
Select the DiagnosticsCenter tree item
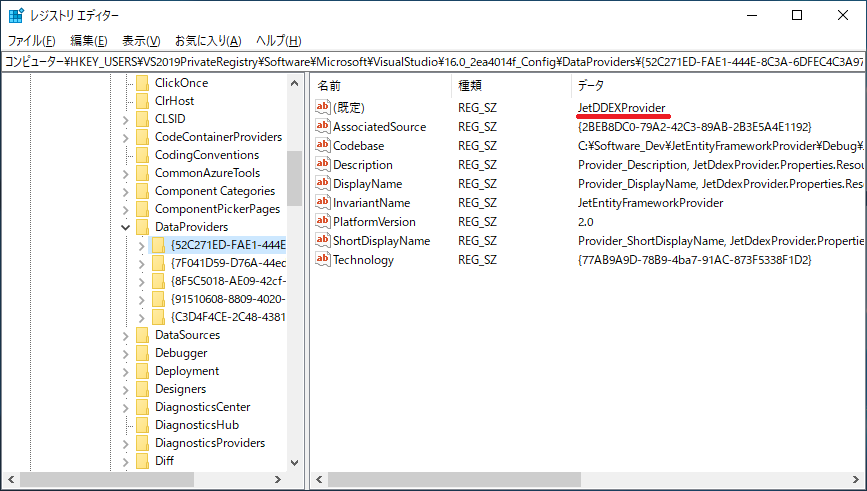tap(202, 407)
